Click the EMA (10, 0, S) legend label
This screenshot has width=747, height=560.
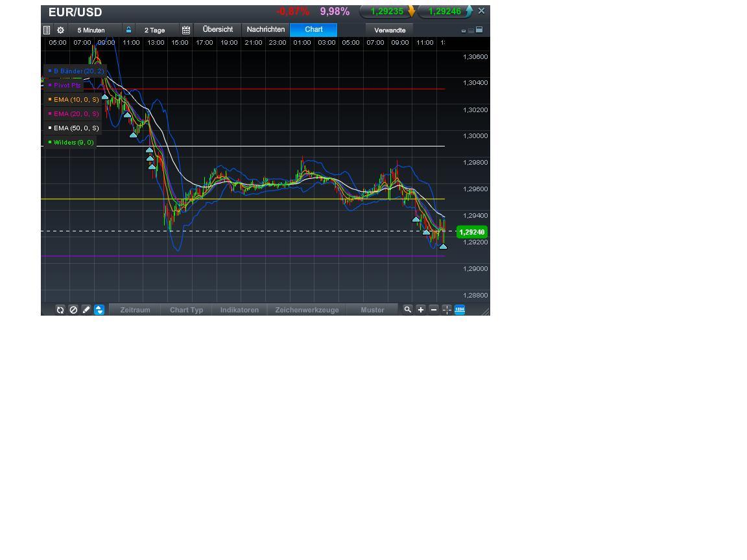point(77,100)
